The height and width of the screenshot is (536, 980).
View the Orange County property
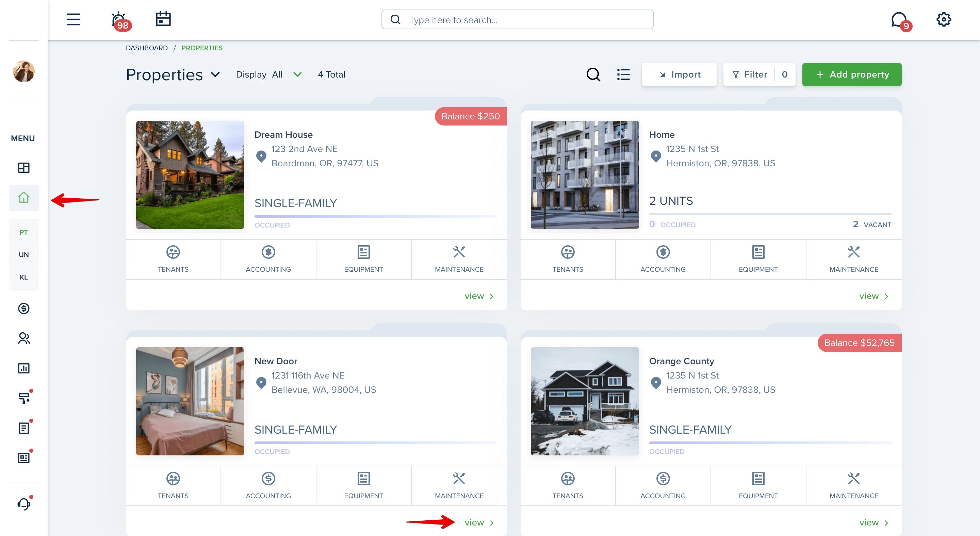pyautogui.click(x=874, y=523)
